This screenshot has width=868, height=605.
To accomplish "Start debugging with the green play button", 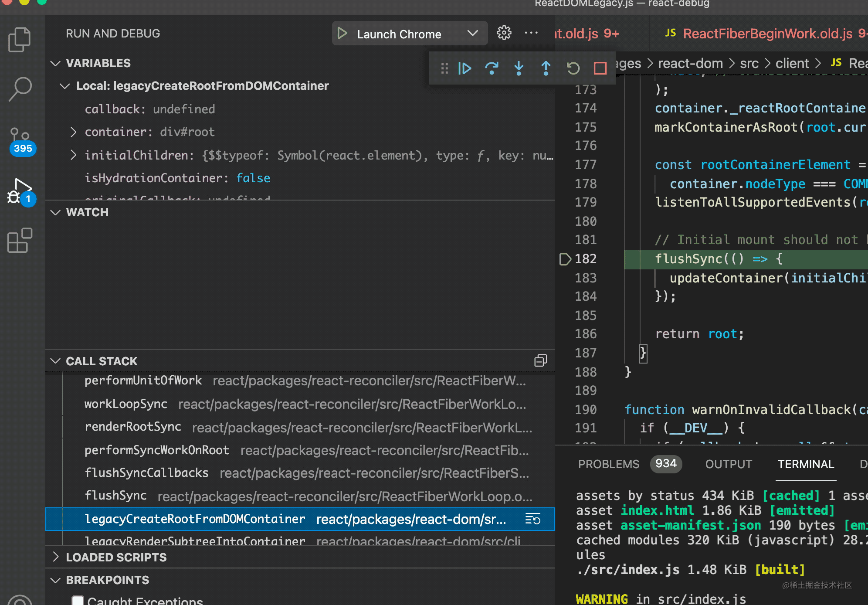I will point(342,34).
